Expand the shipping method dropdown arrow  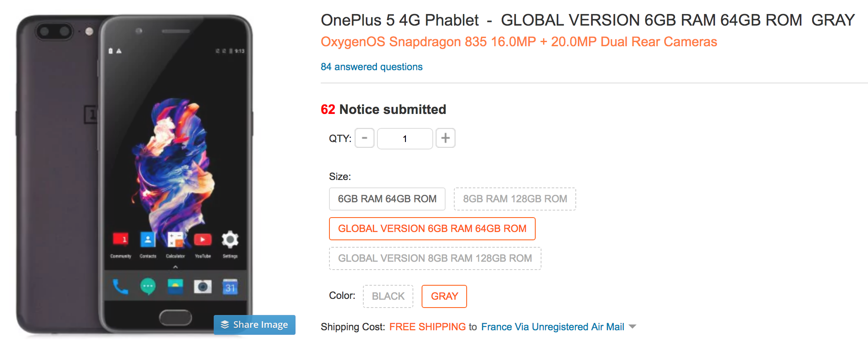click(x=632, y=327)
